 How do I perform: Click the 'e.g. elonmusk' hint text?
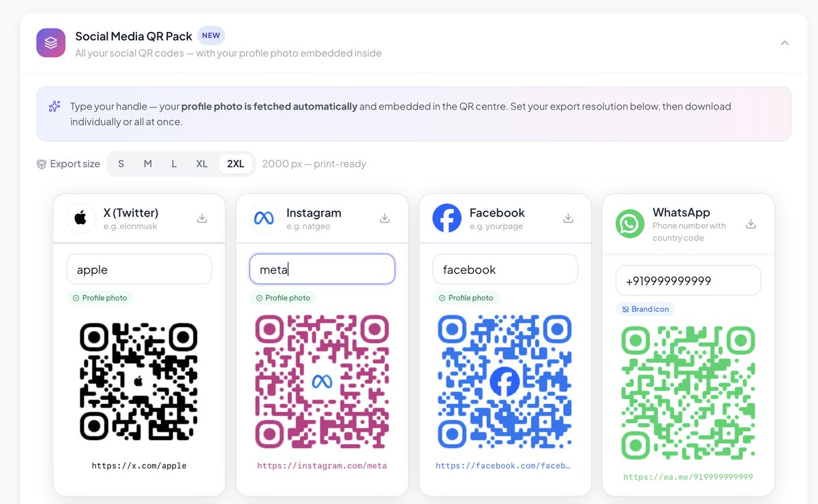130,226
